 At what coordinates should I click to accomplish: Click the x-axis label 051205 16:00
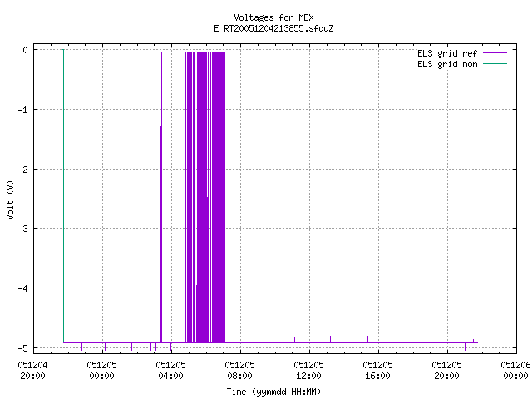[377, 371]
